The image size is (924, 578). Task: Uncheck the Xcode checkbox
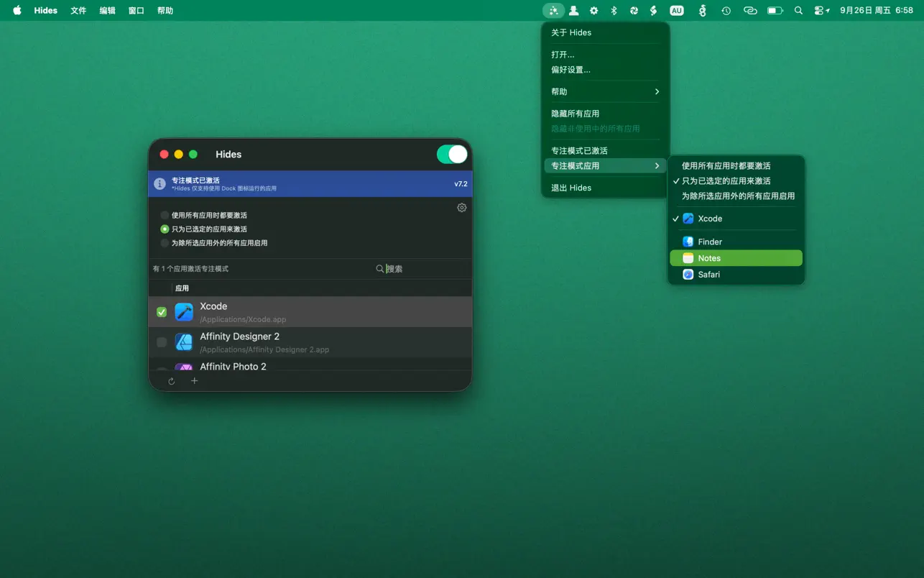(x=162, y=312)
